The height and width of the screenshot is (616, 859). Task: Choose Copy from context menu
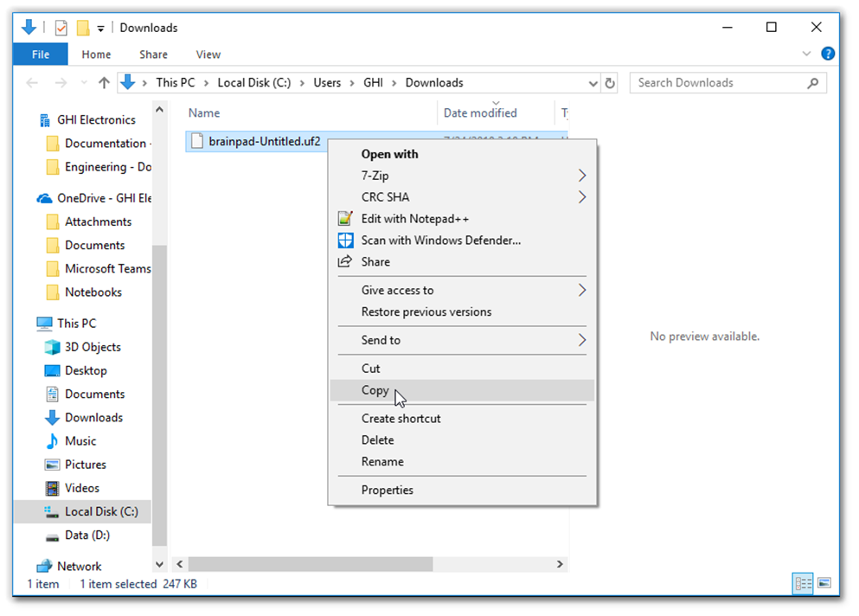pos(375,390)
